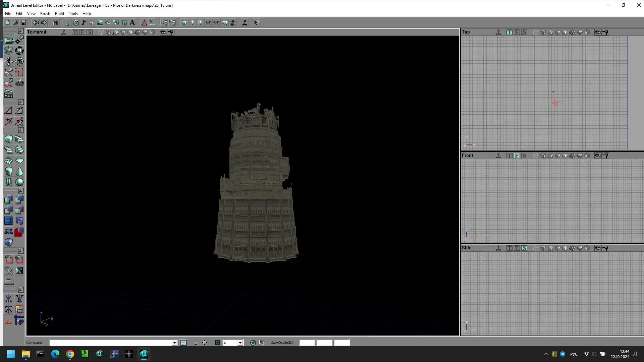The width and height of the screenshot is (644, 362).
Task: Choose the Cube brush builder
Action: [9, 139]
